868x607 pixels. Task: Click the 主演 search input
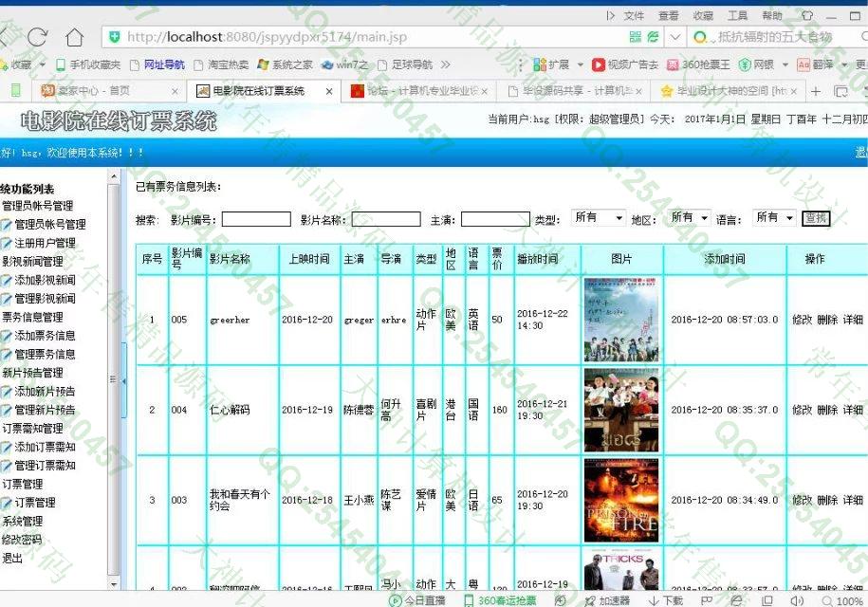point(495,219)
